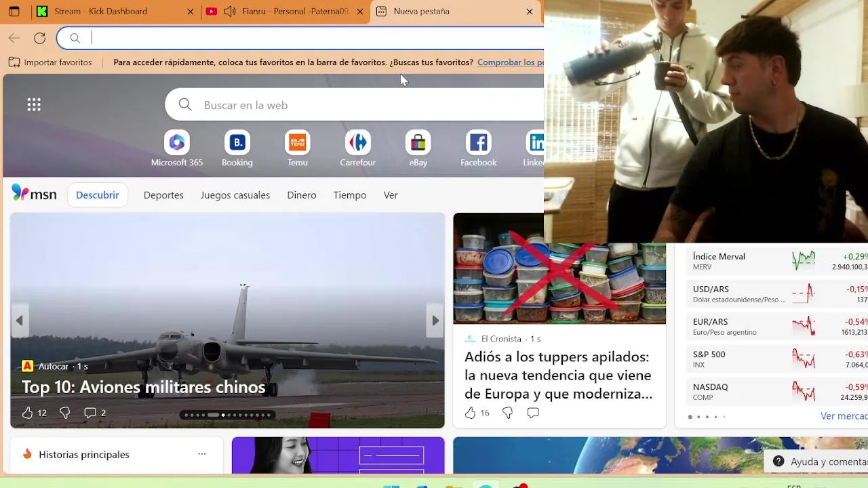
Task: Open the Ver section
Action: pos(391,195)
